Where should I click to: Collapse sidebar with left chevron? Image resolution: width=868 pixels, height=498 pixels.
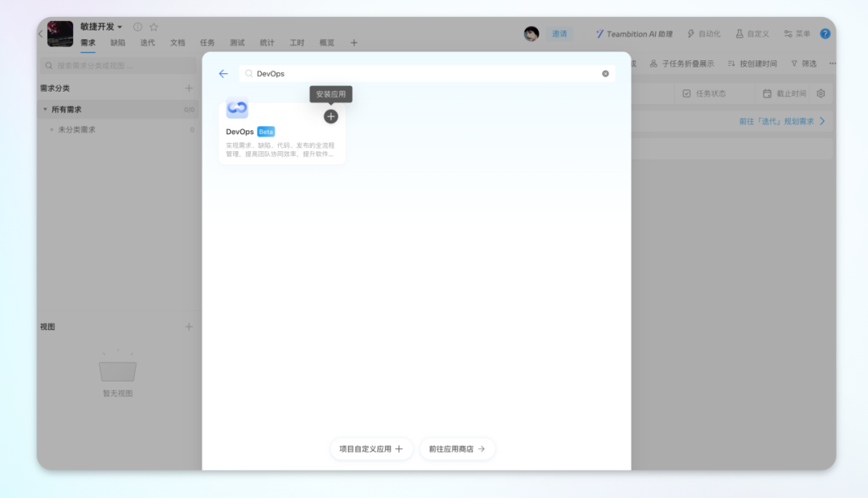pos(41,34)
